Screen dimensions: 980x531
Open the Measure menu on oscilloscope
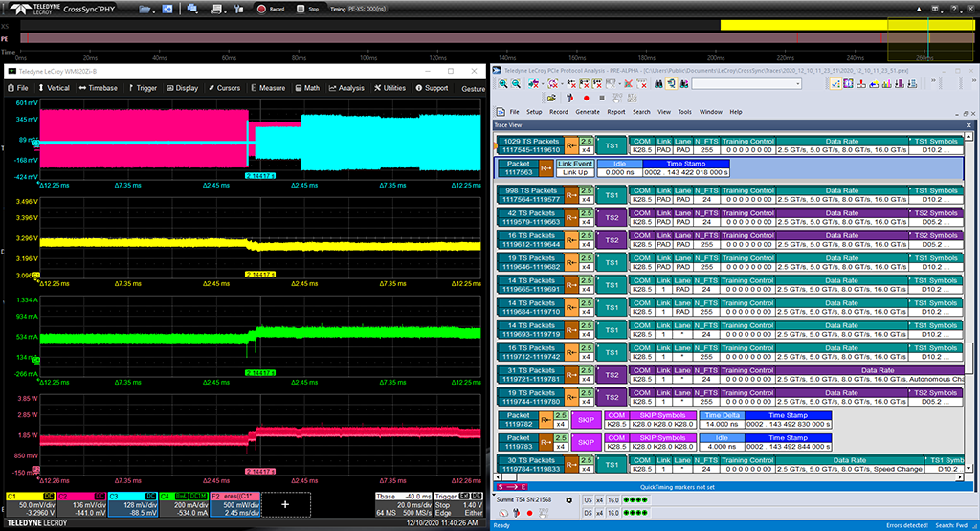pyautogui.click(x=267, y=88)
